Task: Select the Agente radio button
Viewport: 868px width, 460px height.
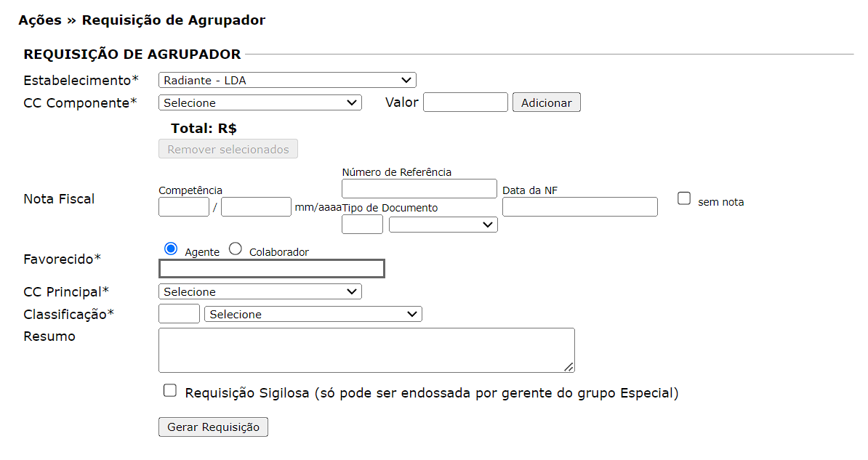Action: tap(172, 249)
